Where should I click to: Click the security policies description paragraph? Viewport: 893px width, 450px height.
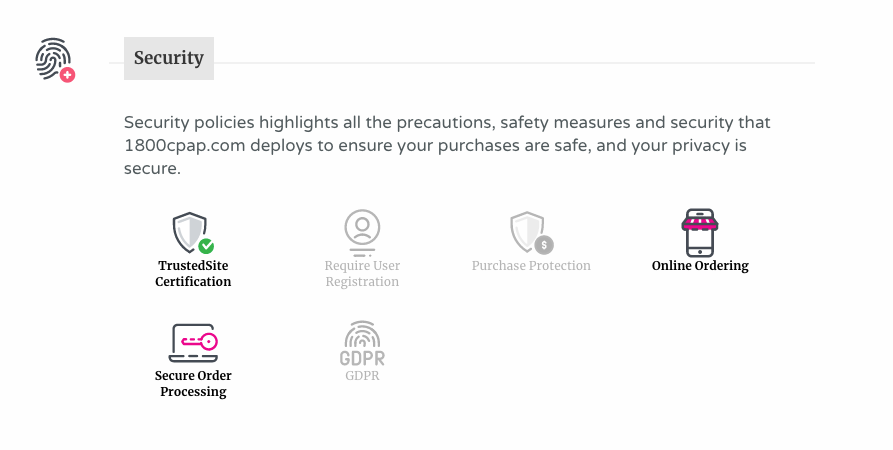(447, 145)
